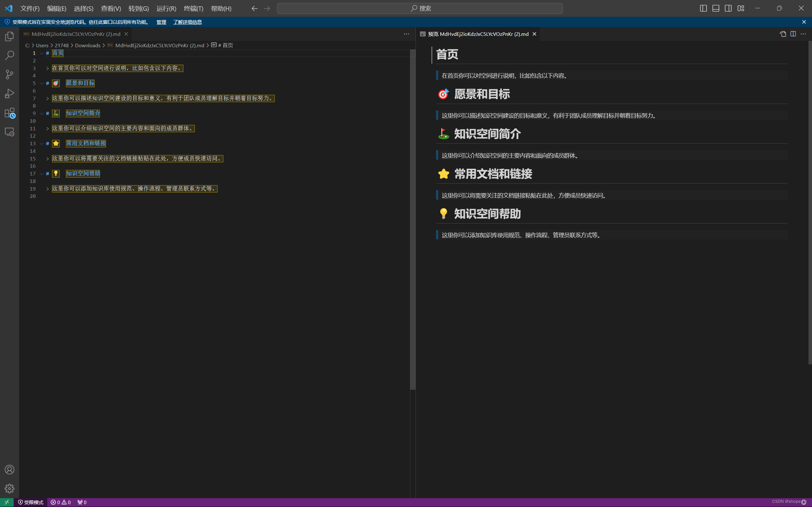Open the Accounts menu icon
The height and width of the screenshot is (507, 812).
coord(10,470)
